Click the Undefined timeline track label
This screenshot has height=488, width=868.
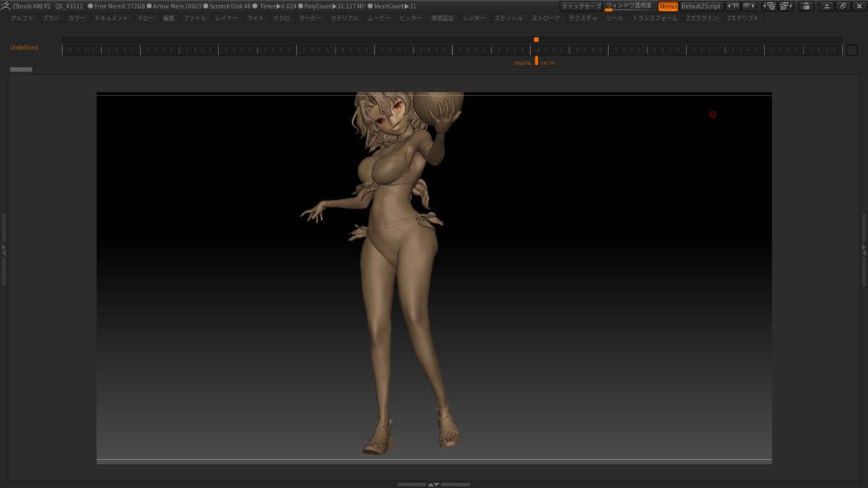tap(24, 48)
